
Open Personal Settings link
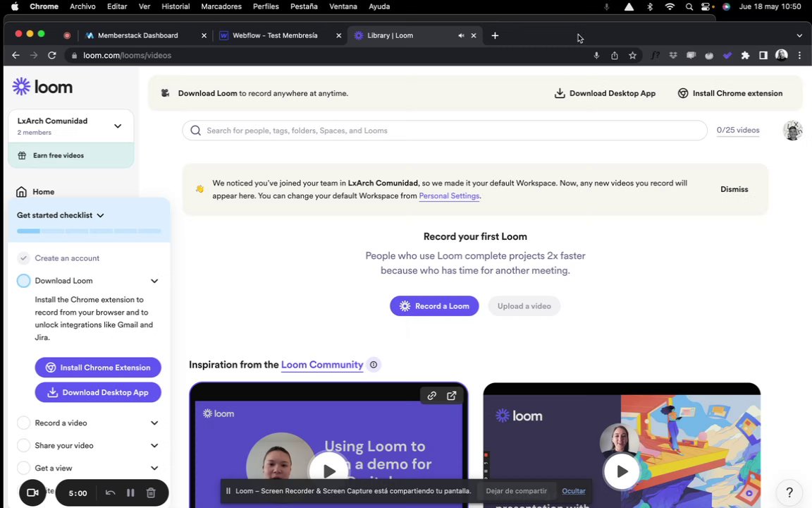coord(449,196)
